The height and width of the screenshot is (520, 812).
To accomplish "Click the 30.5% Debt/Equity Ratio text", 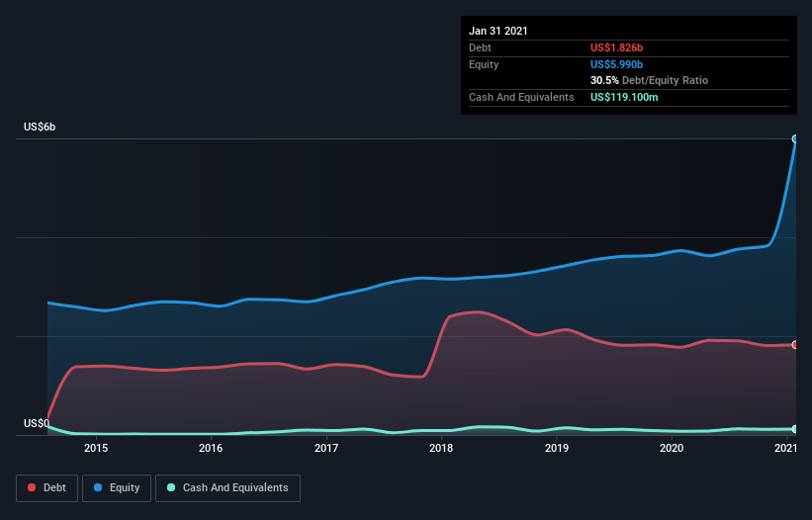I will click(x=649, y=80).
